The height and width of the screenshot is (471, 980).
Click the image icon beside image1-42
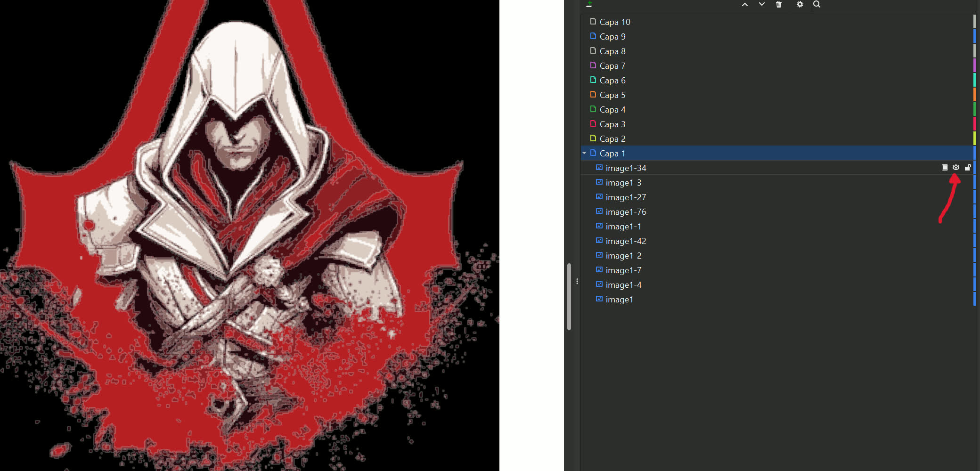click(599, 240)
